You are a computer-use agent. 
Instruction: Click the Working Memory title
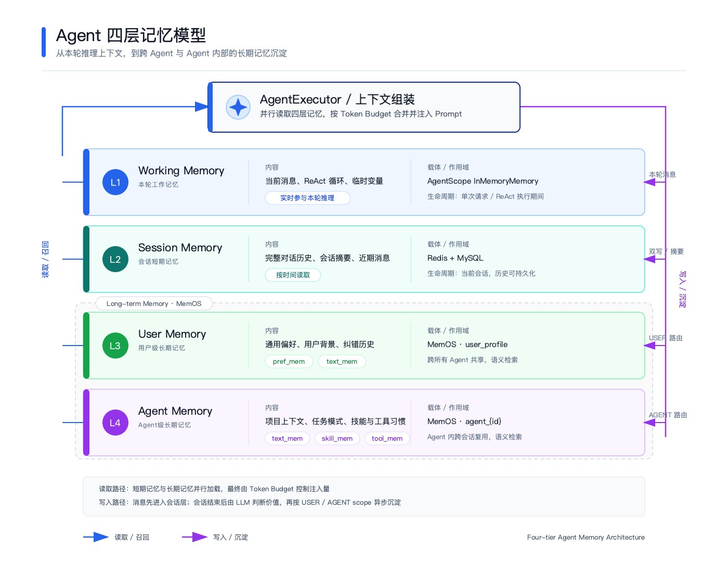pos(181,171)
